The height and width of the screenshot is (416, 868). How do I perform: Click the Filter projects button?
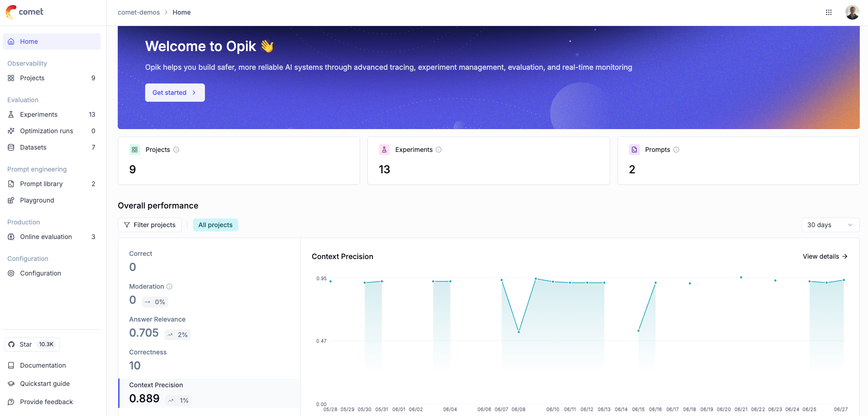[150, 225]
